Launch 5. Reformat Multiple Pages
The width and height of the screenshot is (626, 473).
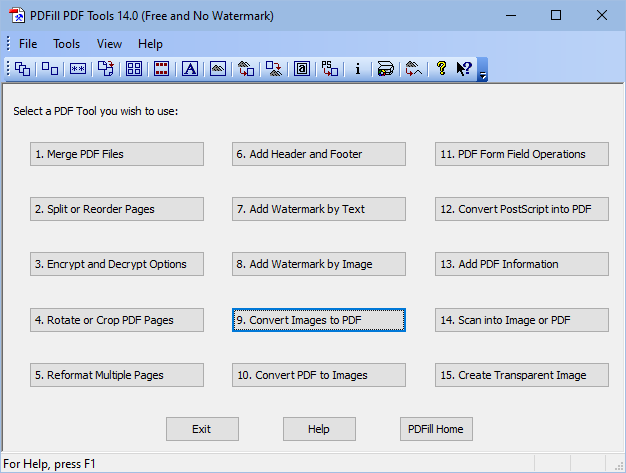tap(117, 375)
